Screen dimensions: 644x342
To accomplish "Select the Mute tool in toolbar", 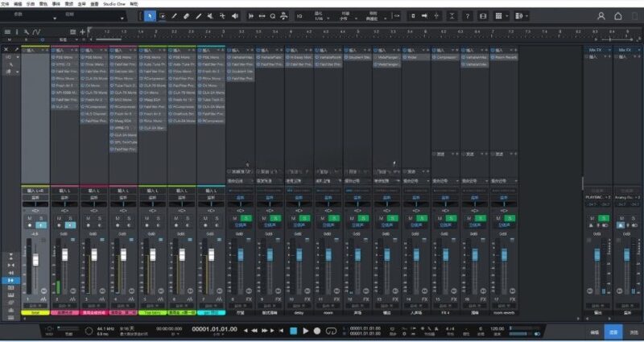I will point(210,16).
